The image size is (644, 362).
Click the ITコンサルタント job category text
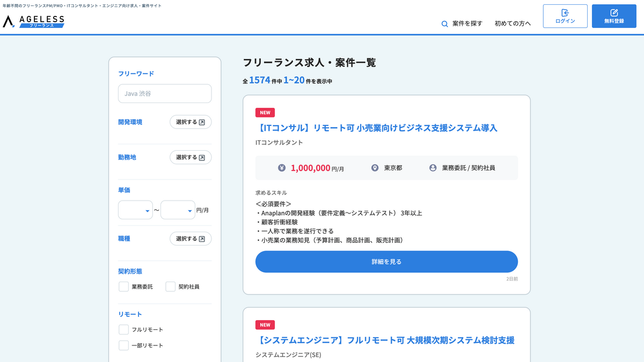(x=279, y=143)
